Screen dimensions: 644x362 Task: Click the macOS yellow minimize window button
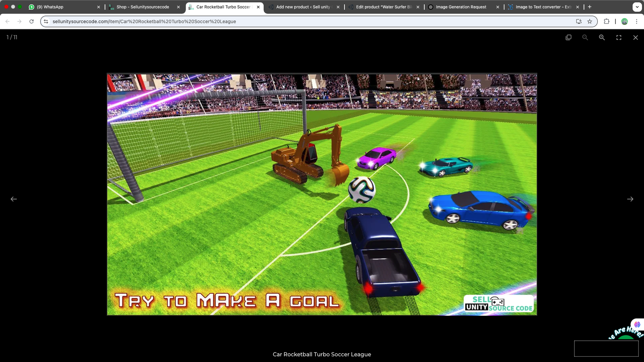[13, 7]
